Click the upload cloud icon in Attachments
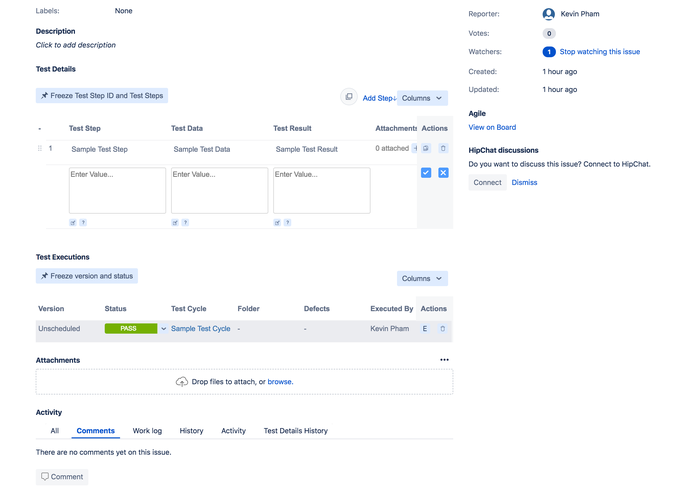This screenshot has height=491, width=700. [x=182, y=382]
